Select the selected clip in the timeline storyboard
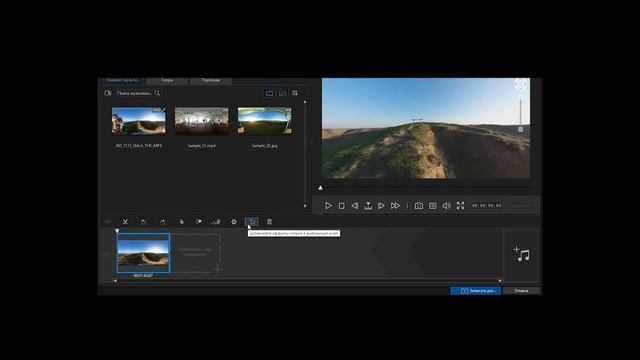 (x=143, y=253)
